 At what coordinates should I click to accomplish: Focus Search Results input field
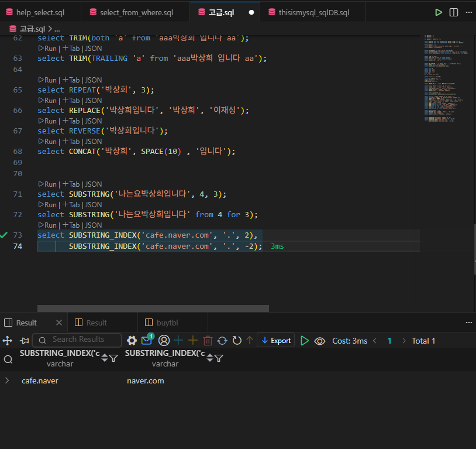[77, 340]
